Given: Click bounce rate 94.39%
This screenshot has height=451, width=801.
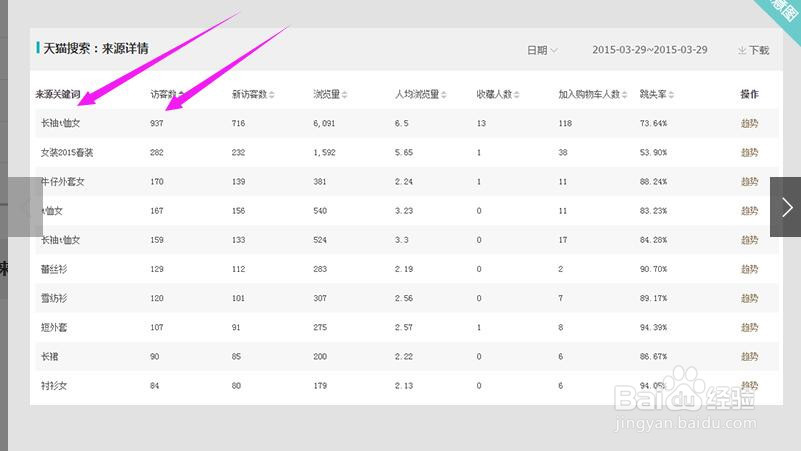Looking at the screenshot, I should pyautogui.click(x=653, y=327).
